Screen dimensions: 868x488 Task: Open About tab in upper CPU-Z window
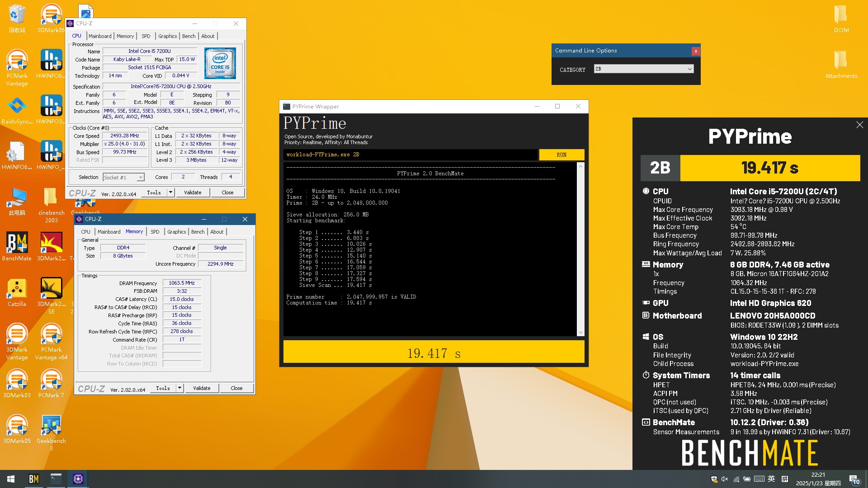click(208, 36)
